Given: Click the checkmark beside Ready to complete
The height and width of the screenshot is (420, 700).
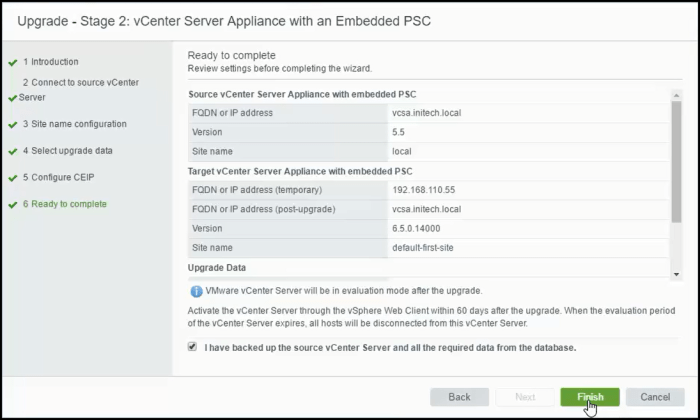Looking at the screenshot, I should pos(12,204).
